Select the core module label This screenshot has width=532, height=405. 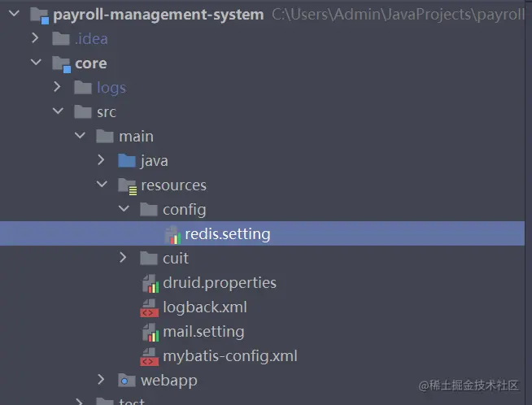91,63
